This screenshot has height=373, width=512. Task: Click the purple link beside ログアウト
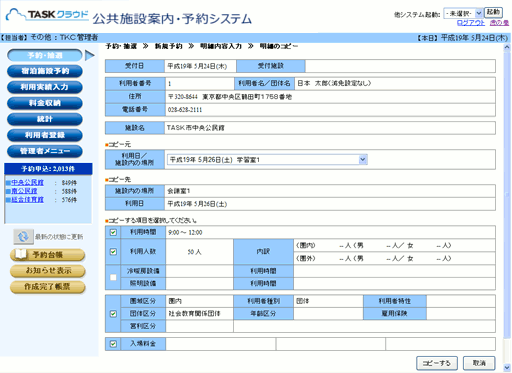(499, 23)
